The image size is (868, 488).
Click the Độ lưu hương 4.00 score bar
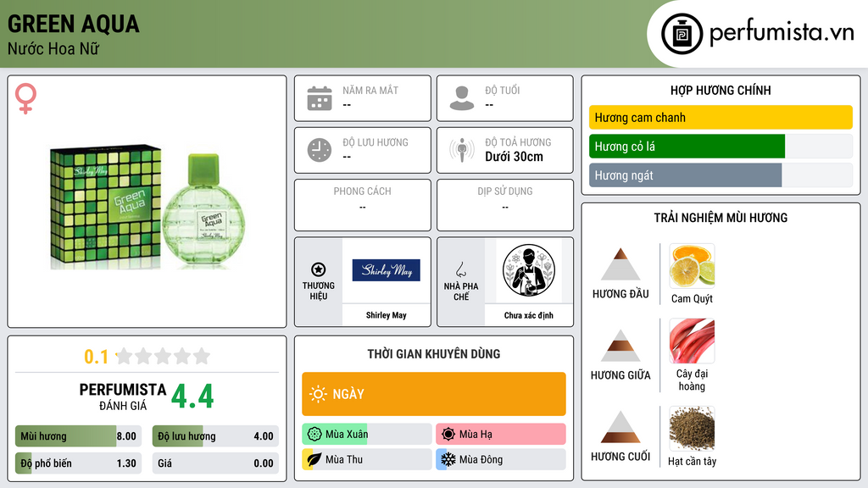(215, 436)
